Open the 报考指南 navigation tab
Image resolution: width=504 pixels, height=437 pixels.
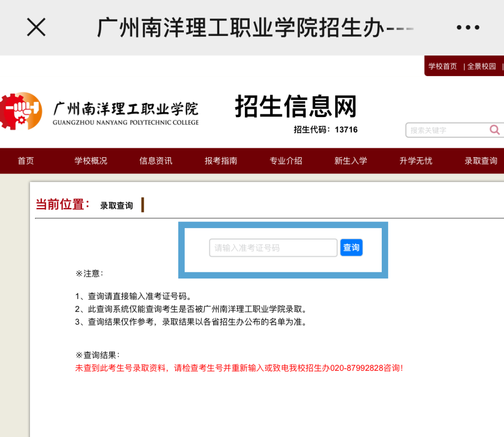[x=221, y=160]
